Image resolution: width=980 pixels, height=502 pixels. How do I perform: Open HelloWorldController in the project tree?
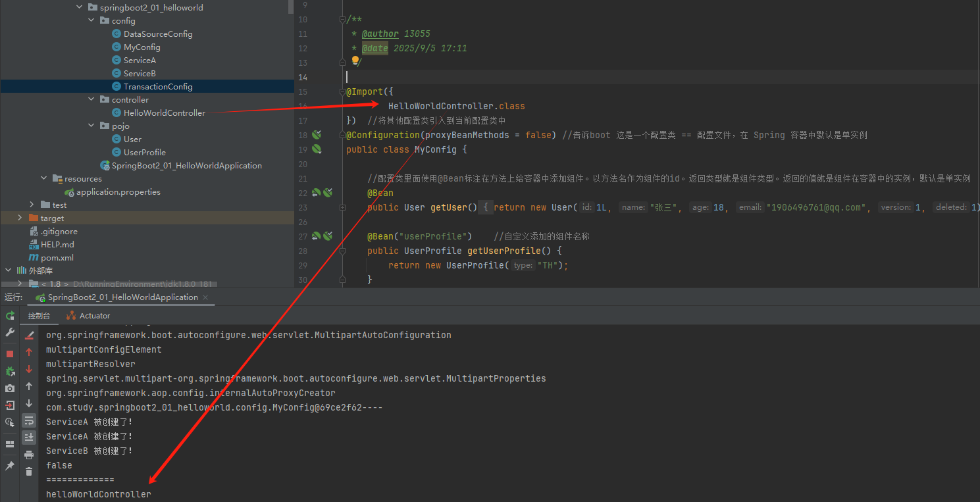[165, 113]
